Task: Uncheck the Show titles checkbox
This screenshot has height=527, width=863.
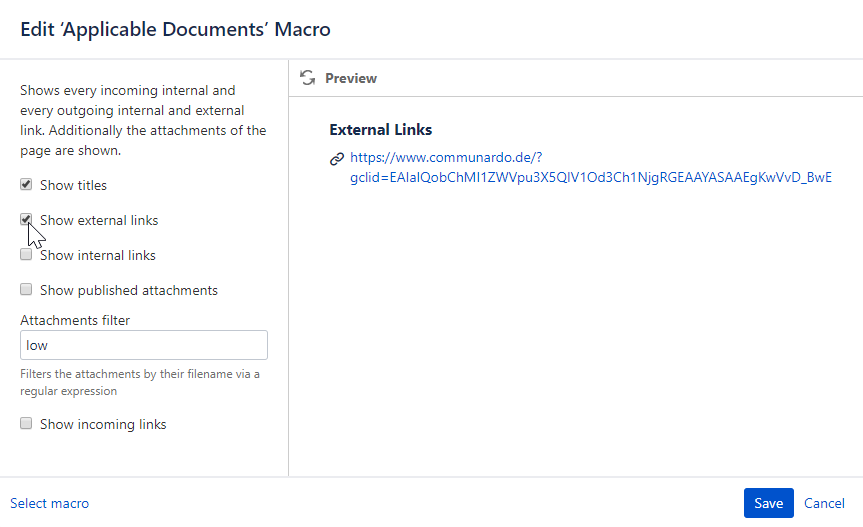Action: pyautogui.click(x=26, y=185)
